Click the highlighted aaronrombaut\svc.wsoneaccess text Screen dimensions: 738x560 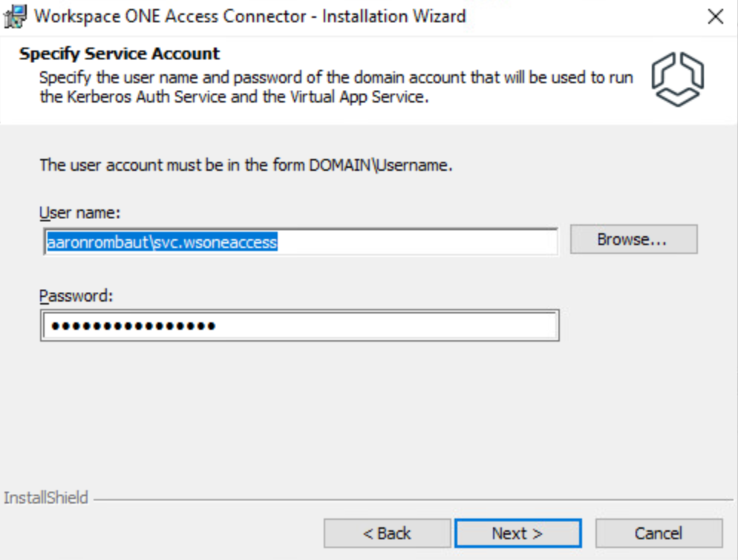(x=162, y=242)
